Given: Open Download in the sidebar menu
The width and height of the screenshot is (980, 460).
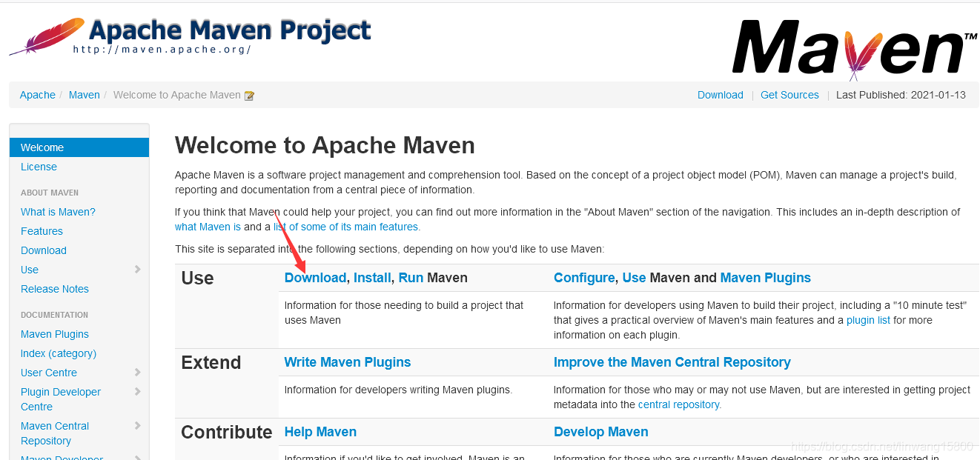Looking at the screenshot, I should click(x=44, y=250).
